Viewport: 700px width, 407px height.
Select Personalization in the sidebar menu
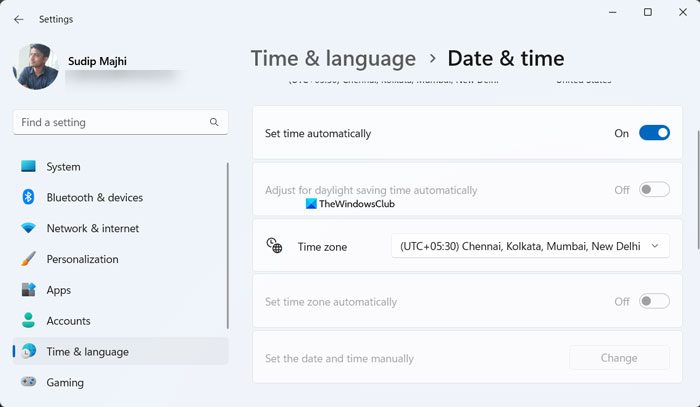click(82, 260)
